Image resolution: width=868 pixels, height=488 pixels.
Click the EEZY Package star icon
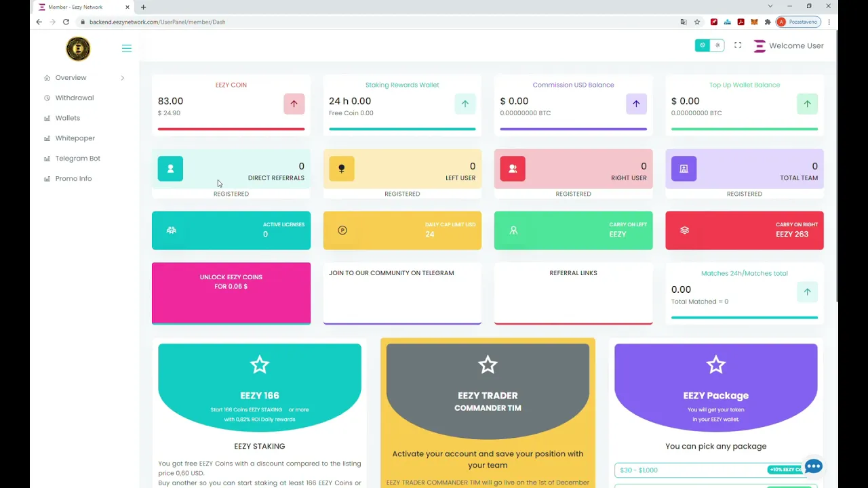[716, 365]
